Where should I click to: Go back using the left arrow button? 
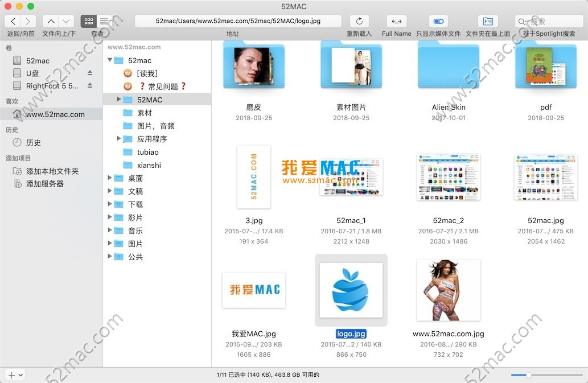(x=13, y=22)
